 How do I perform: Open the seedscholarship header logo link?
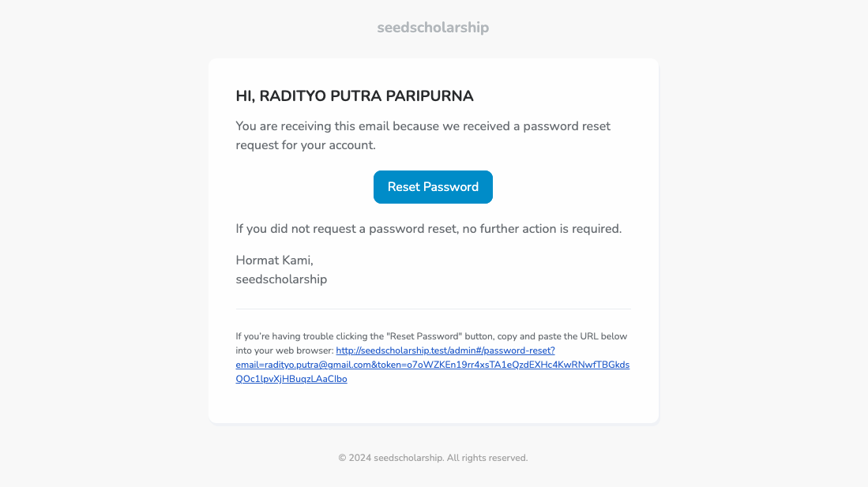coord(433,27)
